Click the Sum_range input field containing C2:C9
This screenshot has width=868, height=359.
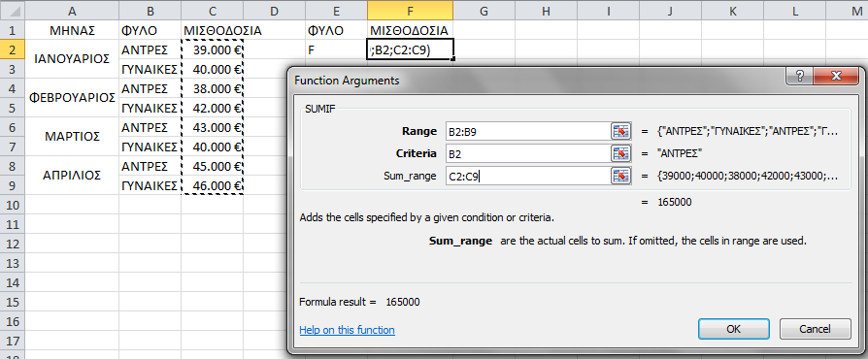coord(527,176)
